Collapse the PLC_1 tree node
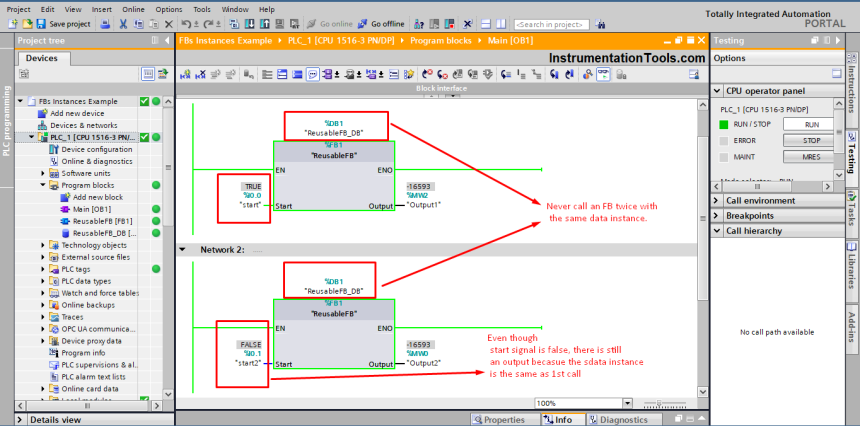The image size is (860, 426). point(32,137)
